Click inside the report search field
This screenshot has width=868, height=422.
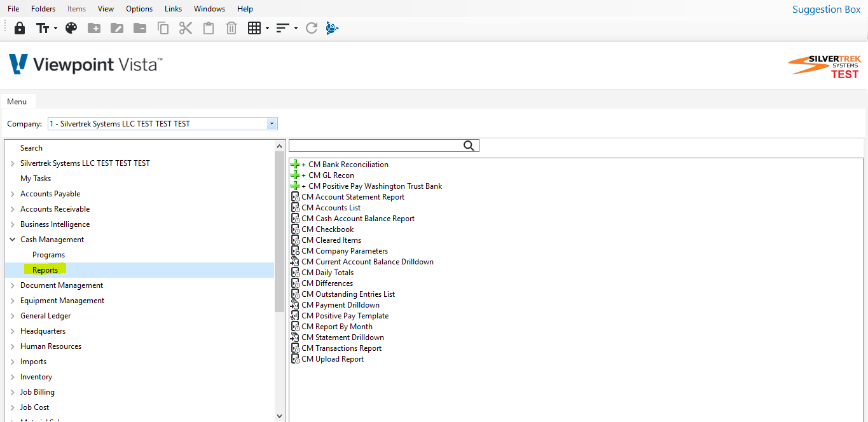[375, 146]
